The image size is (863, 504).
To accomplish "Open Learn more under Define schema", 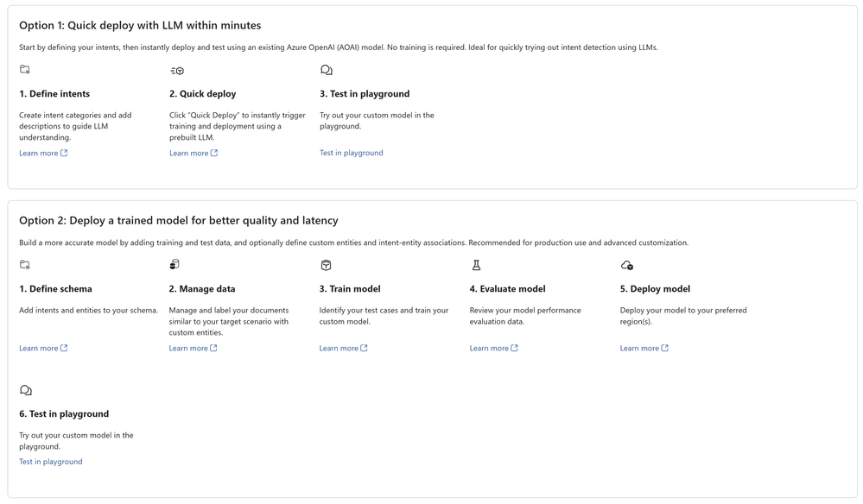I will [x=43, y=349].
